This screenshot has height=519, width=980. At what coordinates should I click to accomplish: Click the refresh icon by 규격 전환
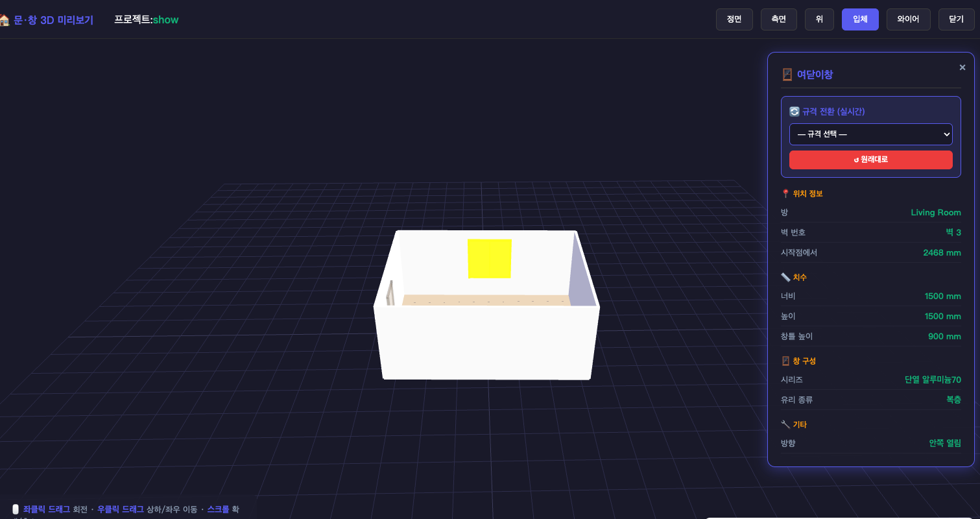click(x=795, y=112)
